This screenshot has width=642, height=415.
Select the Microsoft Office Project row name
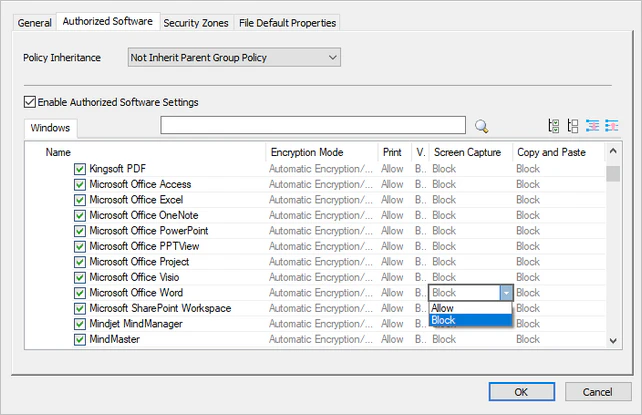click(140, 262)
